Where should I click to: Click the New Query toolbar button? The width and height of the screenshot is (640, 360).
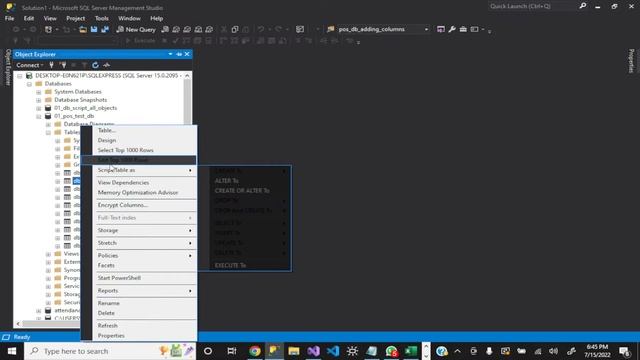136,29
